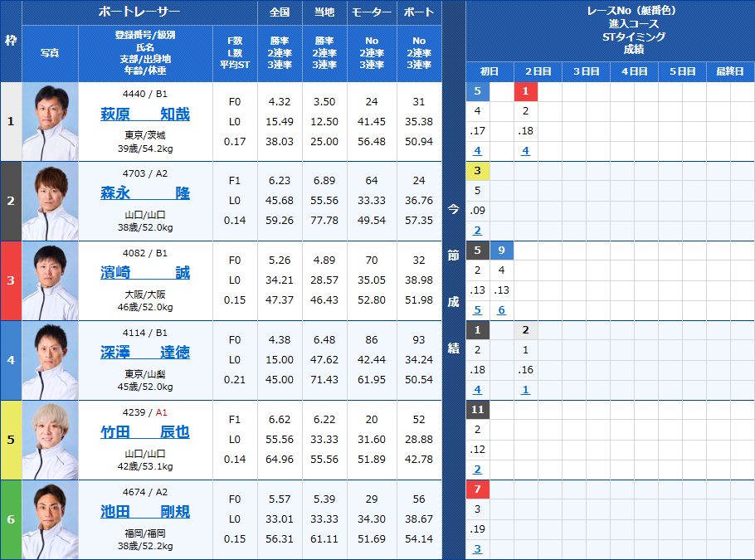The image size is (755, 560).
Task: Switch to the 2日目 results column
Action: [x=538, y=71]
